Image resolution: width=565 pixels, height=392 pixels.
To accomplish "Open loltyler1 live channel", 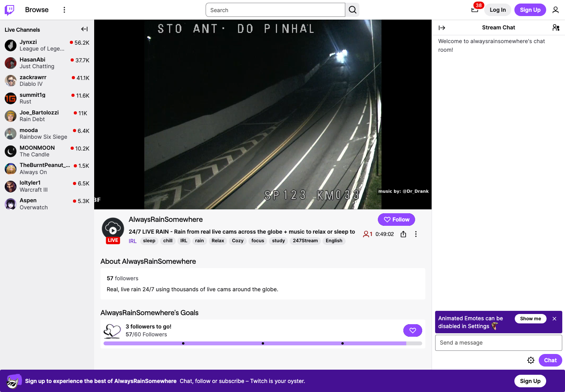I will click(47, 187).
